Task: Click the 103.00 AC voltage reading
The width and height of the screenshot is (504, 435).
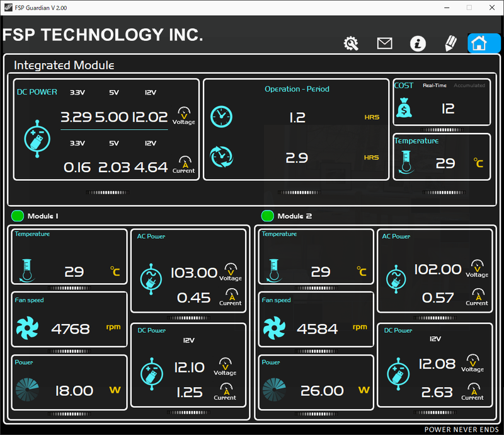Action: 194,273
